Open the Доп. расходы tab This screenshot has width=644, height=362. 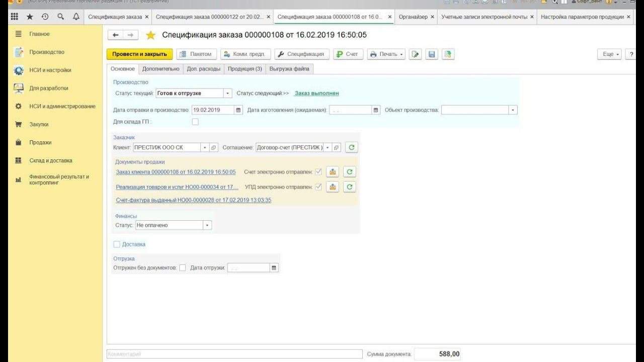pyautogui.click(x=204, y=69)
